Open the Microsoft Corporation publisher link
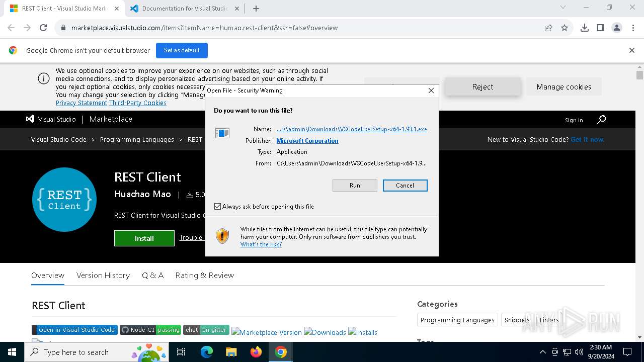 point(307,141)
